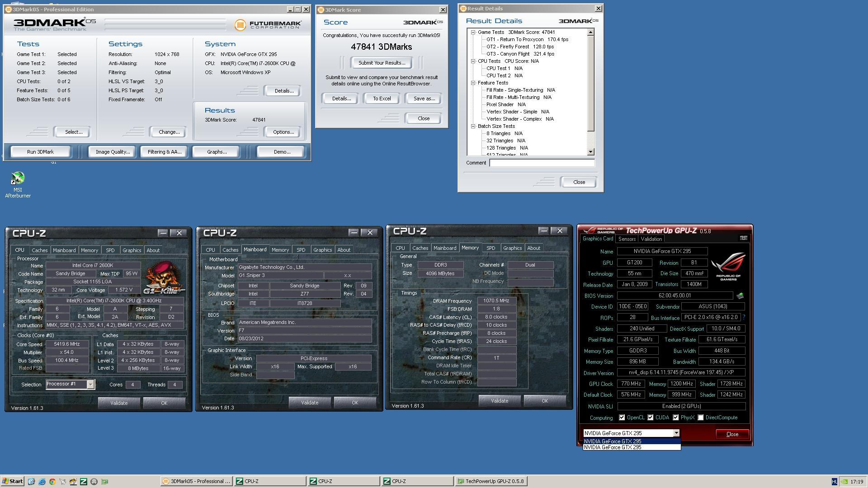Viewport: 868px width, 488px height.
Task: Click OK in the memory CPU-Z window
Action: coord(544,401)
